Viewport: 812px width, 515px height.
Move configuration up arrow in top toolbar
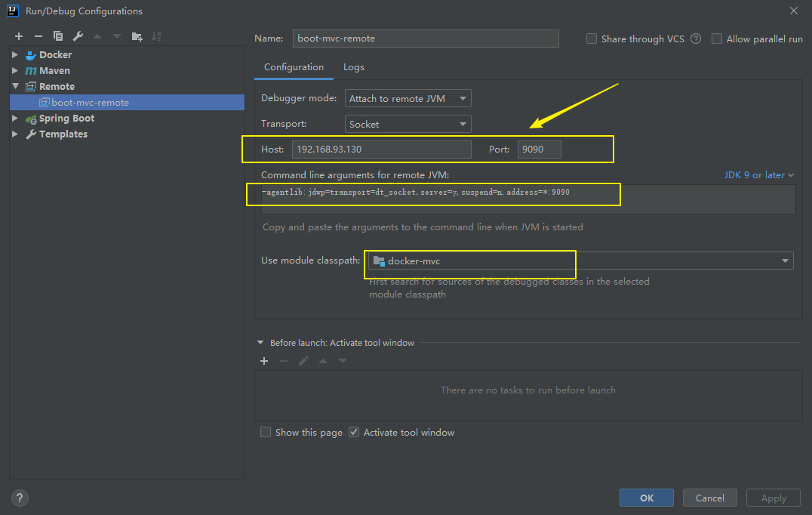coord(97,36)
